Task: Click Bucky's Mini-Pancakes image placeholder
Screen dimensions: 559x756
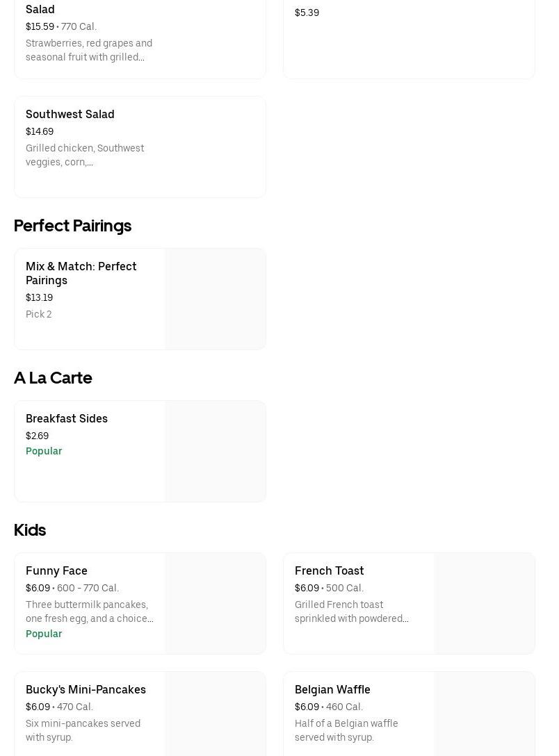Action: coord(215,714)
